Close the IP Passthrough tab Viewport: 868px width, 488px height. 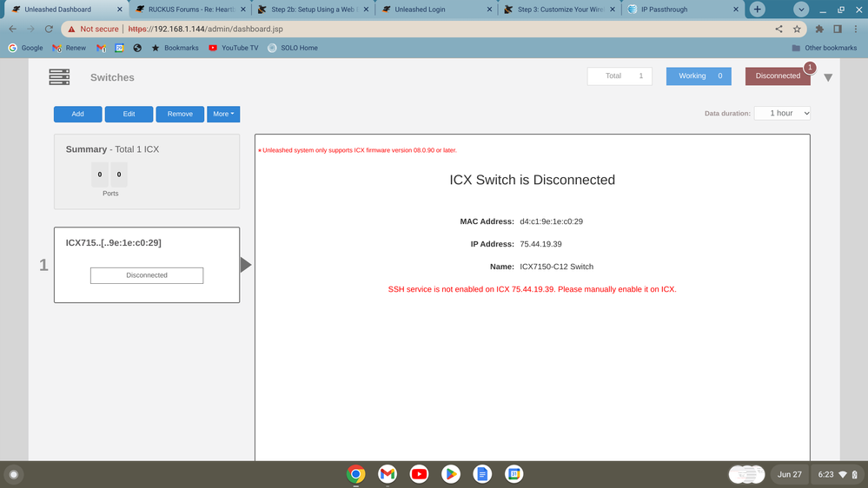[736, 10]
